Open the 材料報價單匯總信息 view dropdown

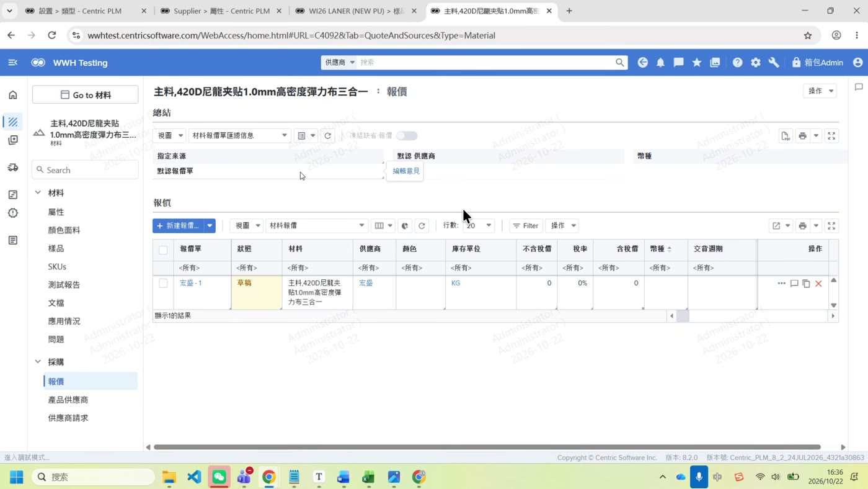[239, 136]
